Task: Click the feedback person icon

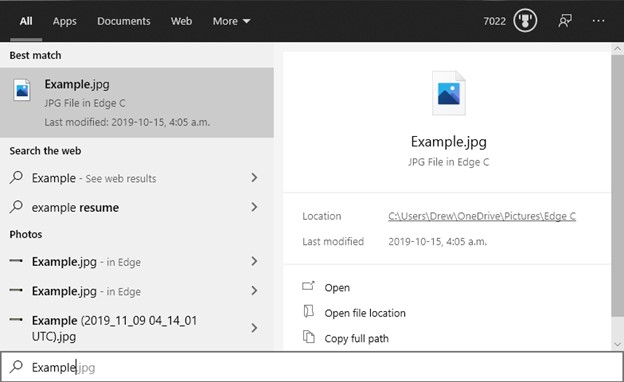Action: click(565, 21)
